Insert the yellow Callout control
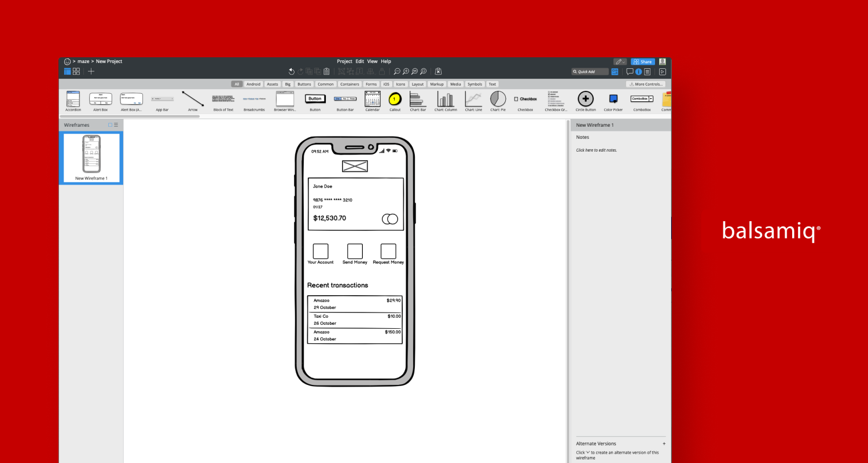 (395, 101)
